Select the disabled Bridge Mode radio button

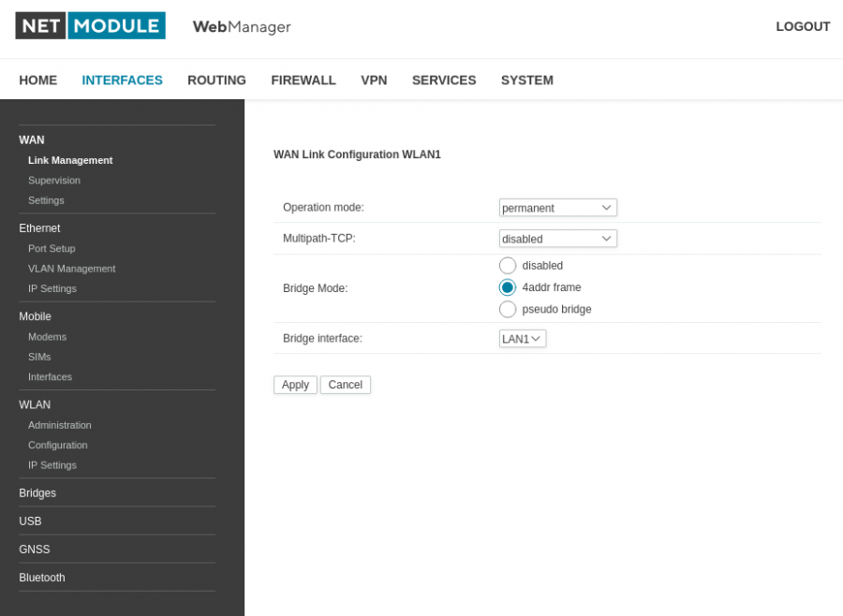point(508,266)
